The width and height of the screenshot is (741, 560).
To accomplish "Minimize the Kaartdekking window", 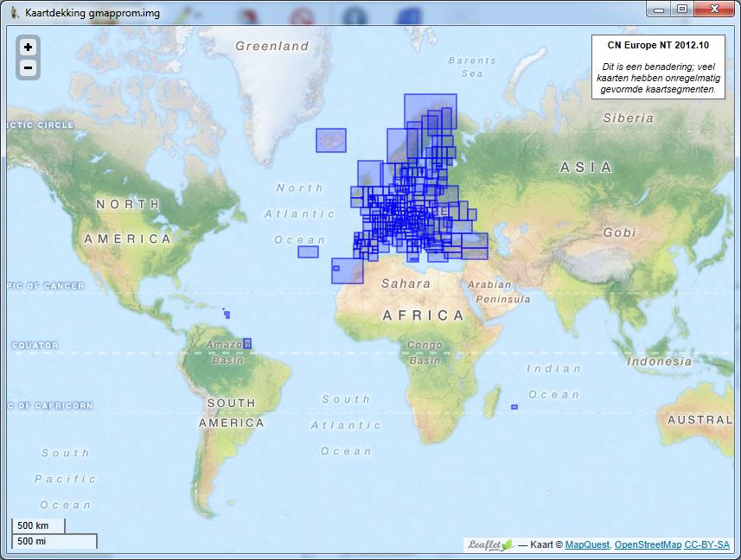I will coord(659,9).
